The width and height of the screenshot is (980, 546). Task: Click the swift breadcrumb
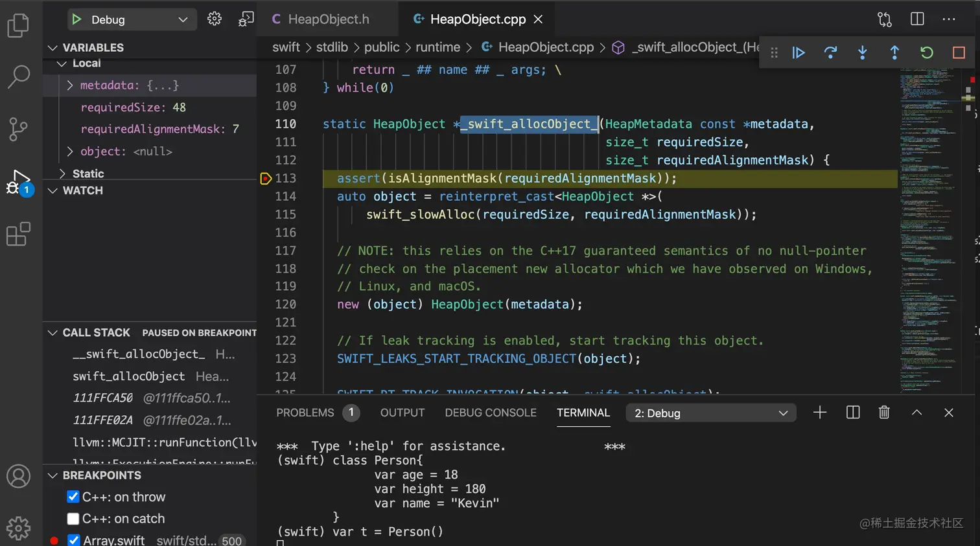tap(286, 47)
